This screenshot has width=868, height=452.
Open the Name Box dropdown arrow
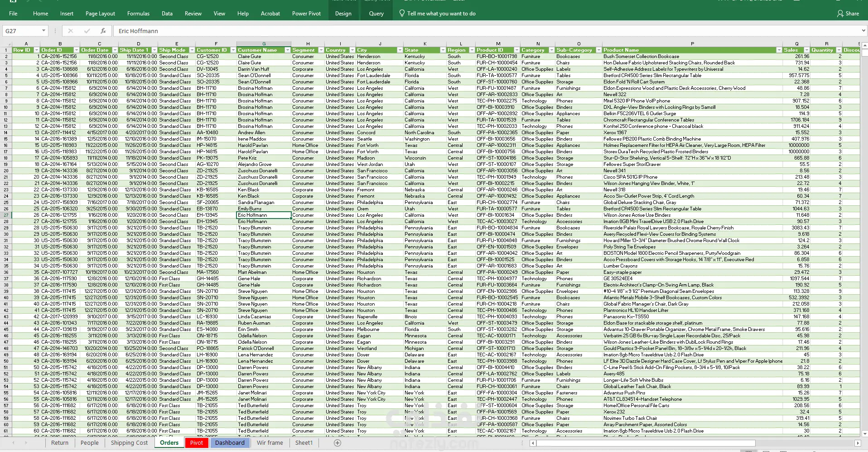43,31
